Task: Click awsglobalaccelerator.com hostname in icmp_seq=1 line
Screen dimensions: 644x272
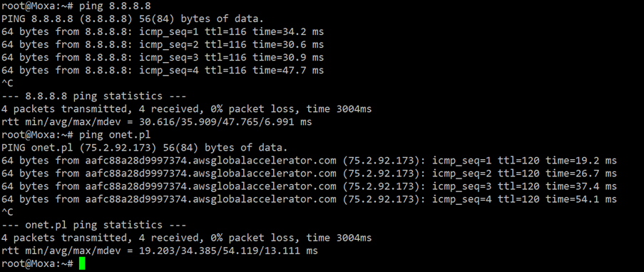Action: pyautogui.click(x=210, y=161)
